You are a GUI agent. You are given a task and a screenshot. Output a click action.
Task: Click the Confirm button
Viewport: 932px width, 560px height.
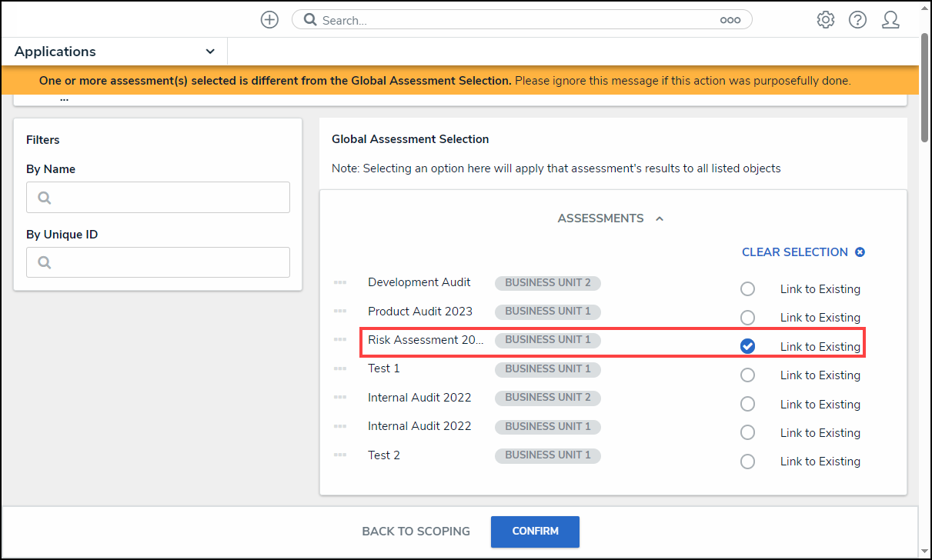[x=535, y=532]
